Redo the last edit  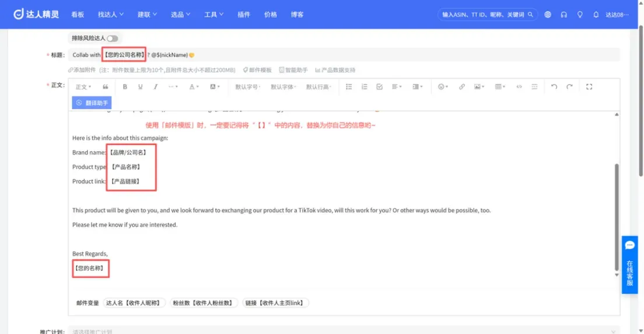tap(569, 87)
